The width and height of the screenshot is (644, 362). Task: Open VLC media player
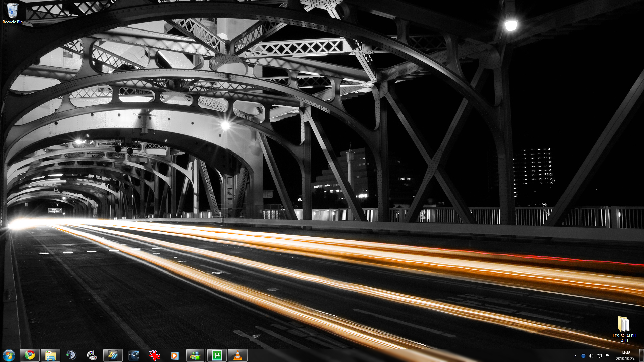coord(237,355)
